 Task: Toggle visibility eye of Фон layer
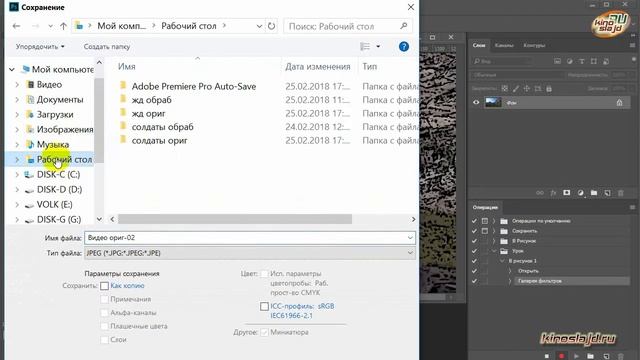(476, 102)
